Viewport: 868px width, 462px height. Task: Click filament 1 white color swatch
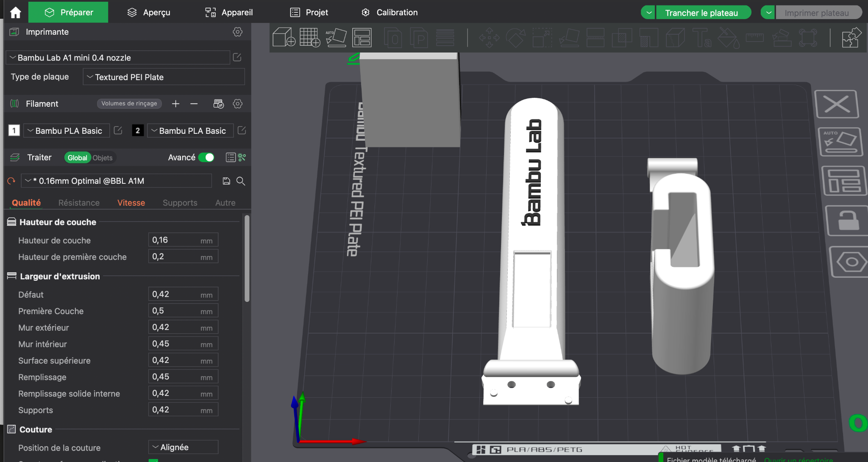coord(14,130)
